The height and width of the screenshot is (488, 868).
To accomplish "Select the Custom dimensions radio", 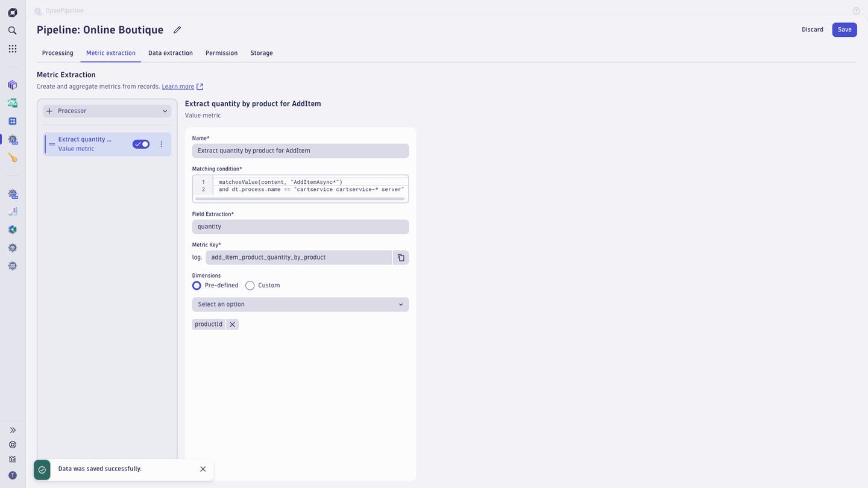I will coord(250,286).
